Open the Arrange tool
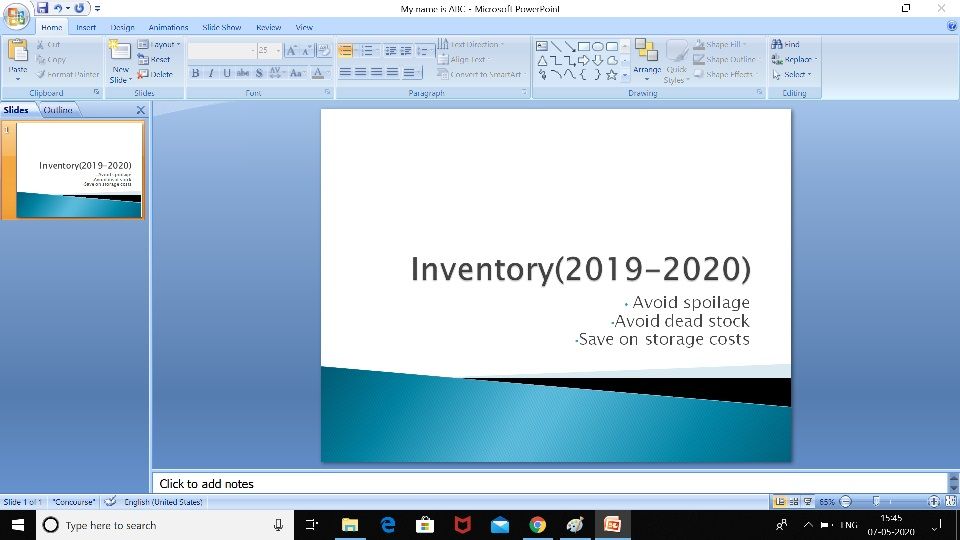Screen dimensions: 960x540 click(x=647, y=60)
